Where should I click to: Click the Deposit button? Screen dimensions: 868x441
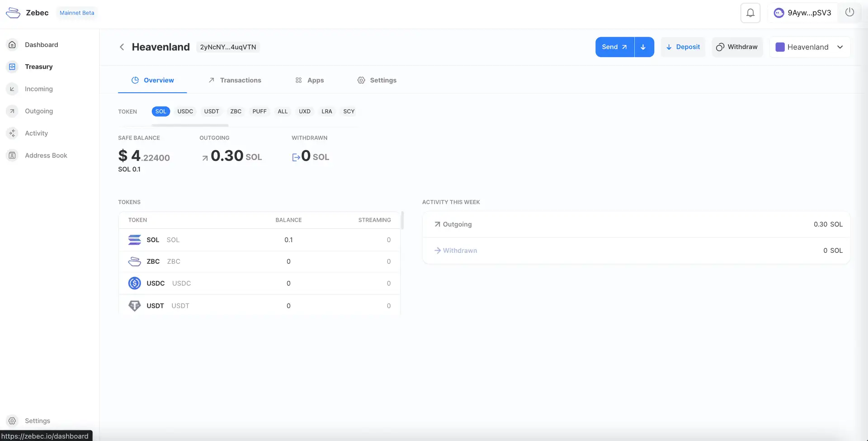[683, 47]
